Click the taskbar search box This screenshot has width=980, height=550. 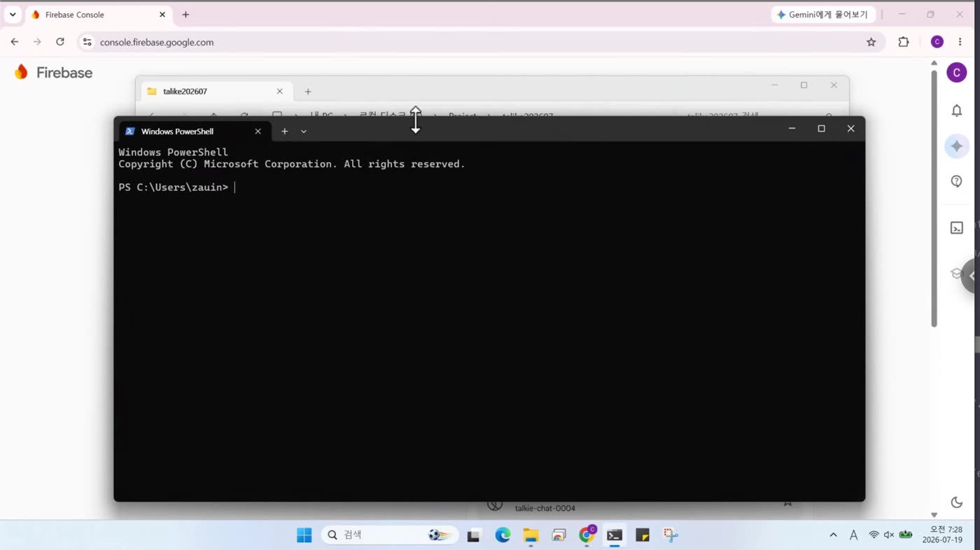(x=390, y=535)
